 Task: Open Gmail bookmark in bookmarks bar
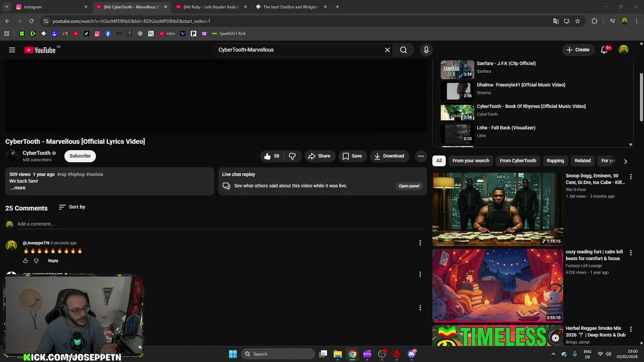pos(65,34)
